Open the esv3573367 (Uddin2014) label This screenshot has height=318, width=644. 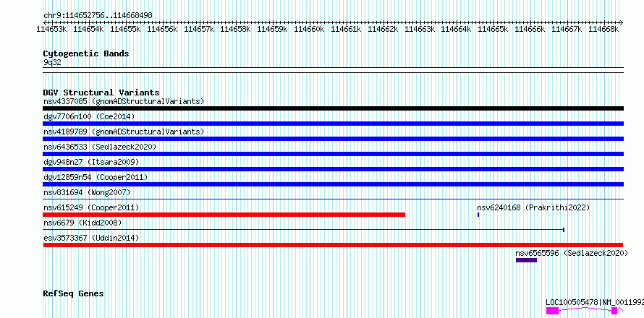coord(91,238)
